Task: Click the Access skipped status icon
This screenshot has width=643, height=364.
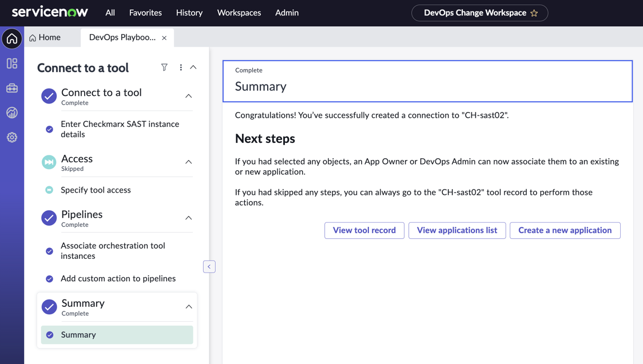Action: tap(49, 162)
